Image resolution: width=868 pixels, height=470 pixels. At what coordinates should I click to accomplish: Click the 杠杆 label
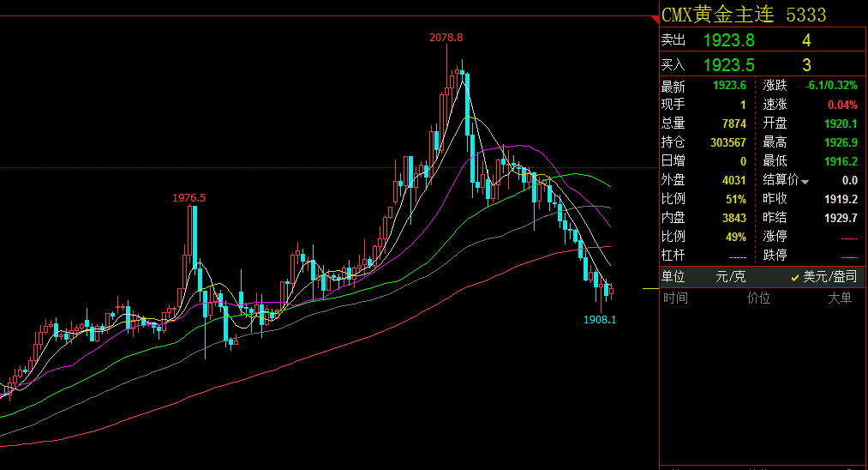(673, 255)
